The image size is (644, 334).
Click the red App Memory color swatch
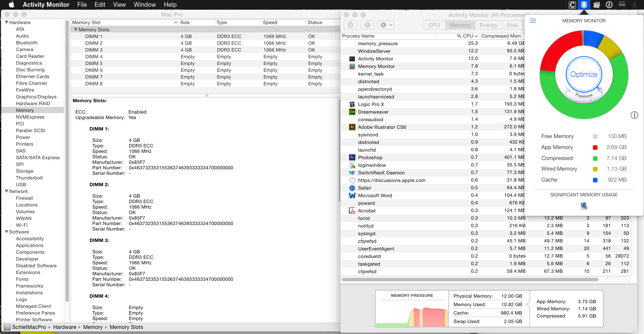pyautogui.click(x=595, y=147)
